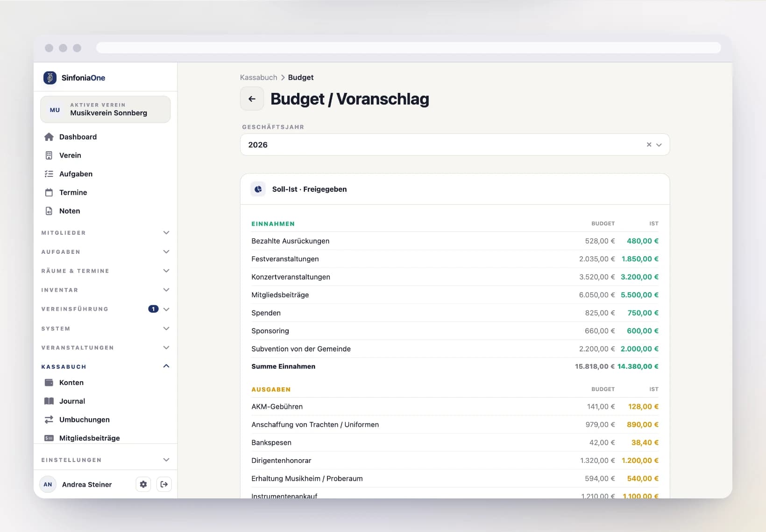
Task: Select the Dashboard menu label
Action: pyautogui.click(x=78, y=137)
